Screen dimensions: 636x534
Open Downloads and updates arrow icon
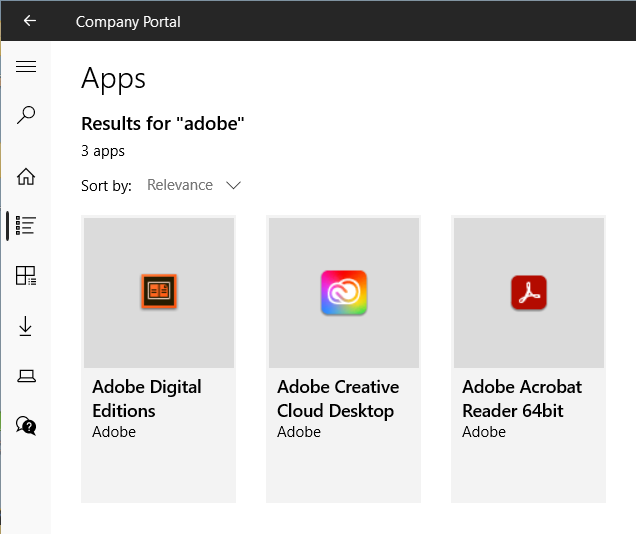(26, 326)
